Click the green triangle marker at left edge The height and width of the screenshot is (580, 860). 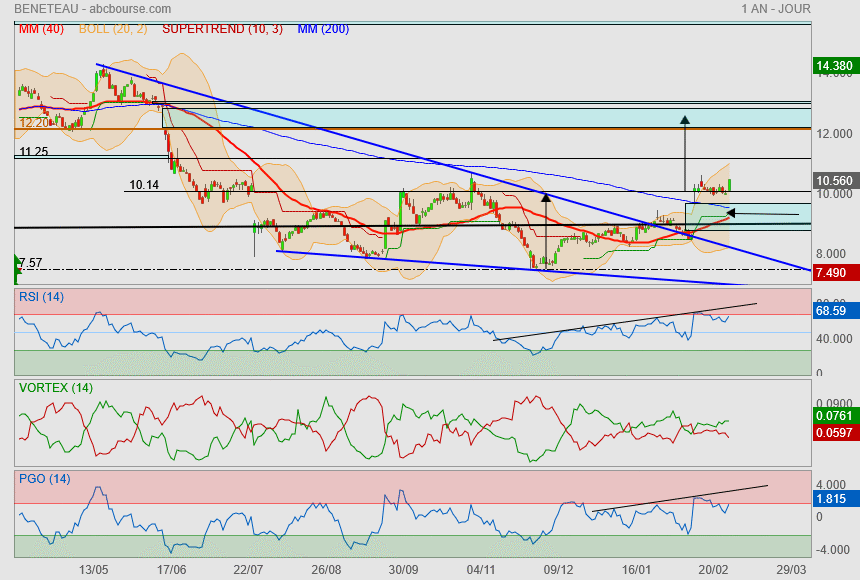[x=17, y=266]
